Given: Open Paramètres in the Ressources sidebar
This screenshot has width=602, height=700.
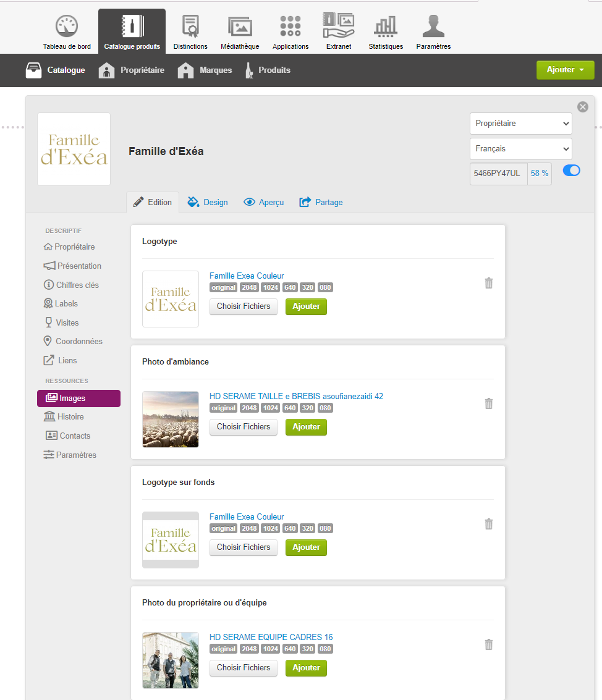Looking at the screenshot, I should coord(70,455).
